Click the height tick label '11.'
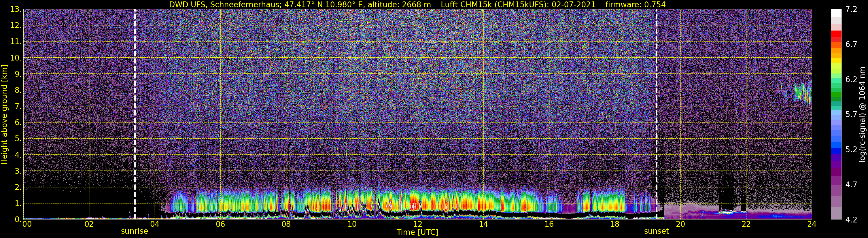Image resolution: width=868 pixels, height=238 pixels. [x=16, y=41]
